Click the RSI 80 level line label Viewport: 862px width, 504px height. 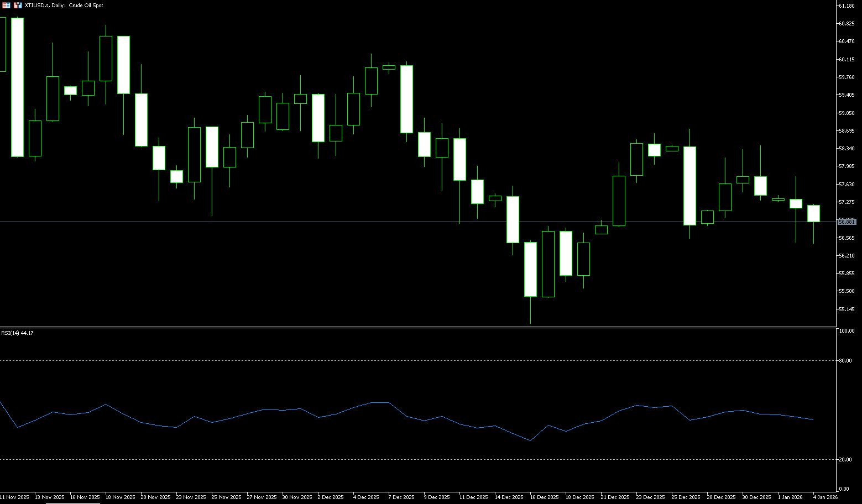pos(845,360)
